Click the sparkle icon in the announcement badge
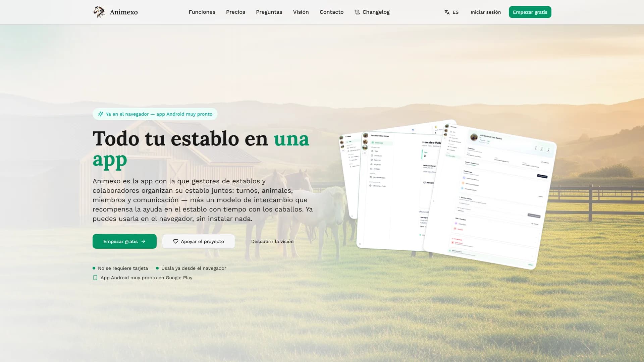644x362 pixels. click(101, 114)
